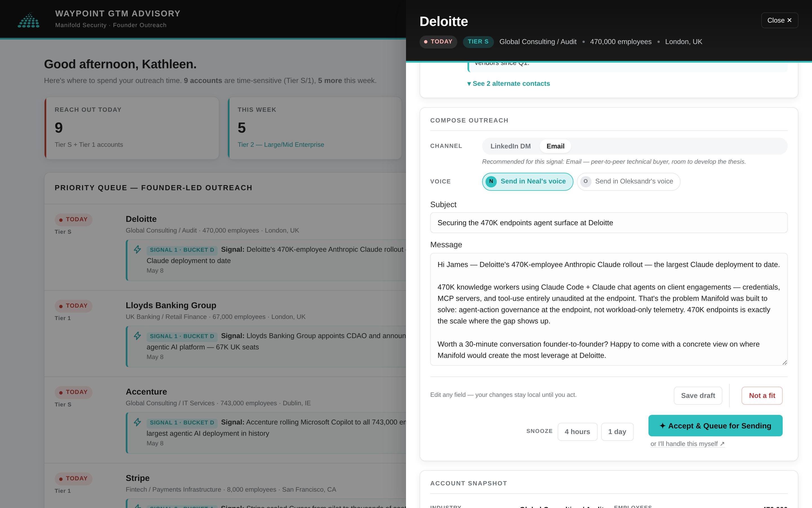Click the TODAY badge on the Lloyds row
The image size is (812, 508).
click(x=74, y=306)
